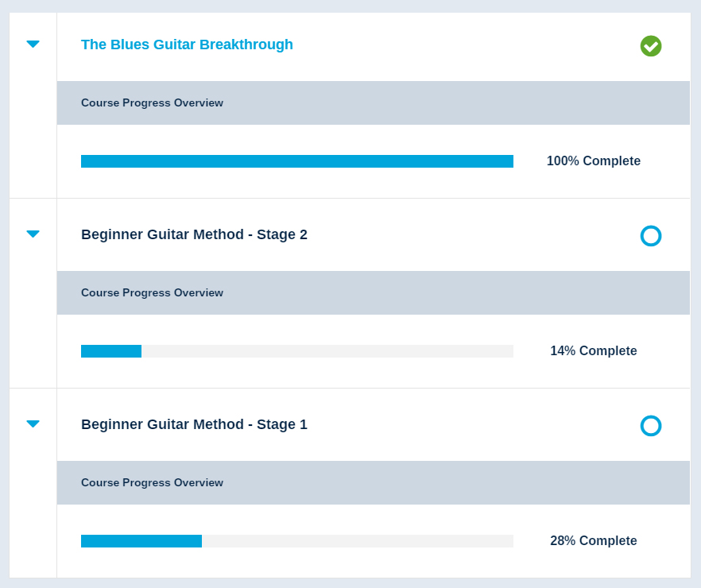Collapse The Blues Guitar Breakthrough course
The height and width of the screenshot is (588, 701).
(33, 44)
